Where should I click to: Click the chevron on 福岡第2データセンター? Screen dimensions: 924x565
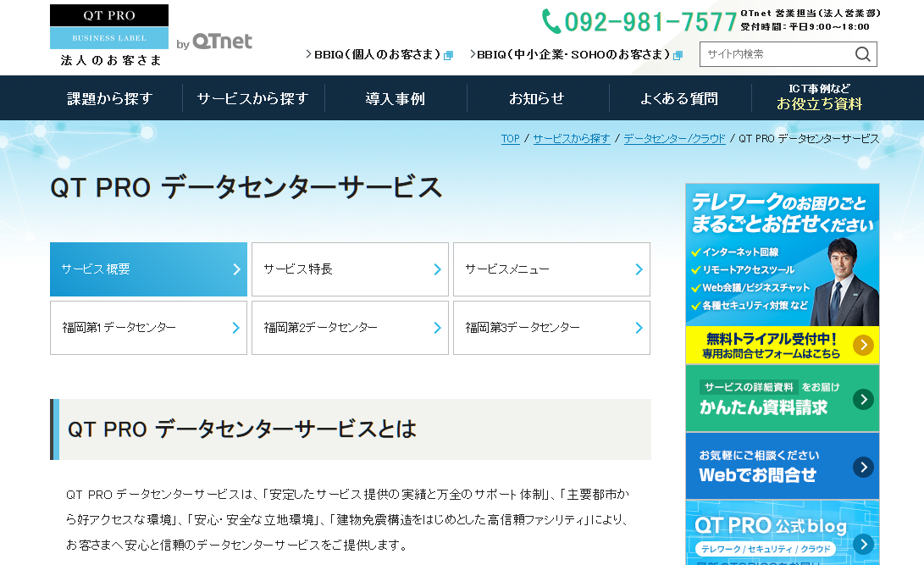click(x=437, y=328)
